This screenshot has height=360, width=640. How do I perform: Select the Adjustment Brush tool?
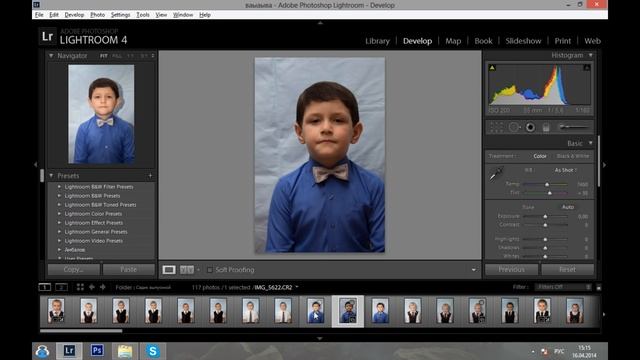click(573, 127)
